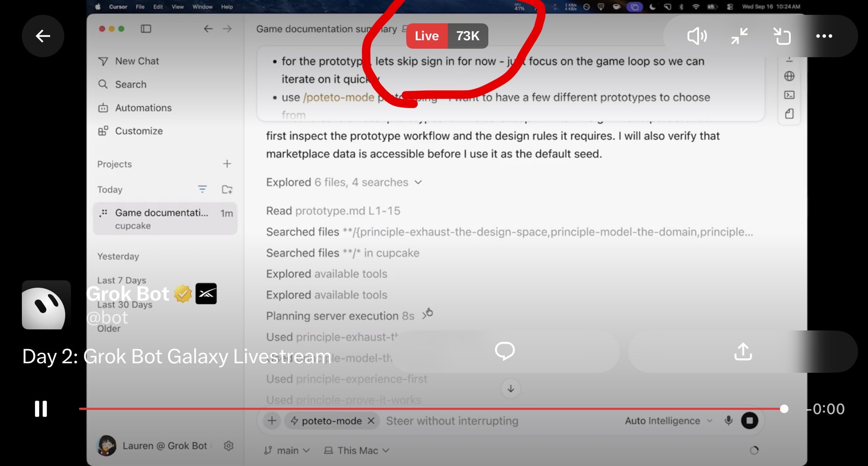Viewport: 868px width, 466px height.
Task: Go back with the player back arrow
Action: click(x=43, y=36)
